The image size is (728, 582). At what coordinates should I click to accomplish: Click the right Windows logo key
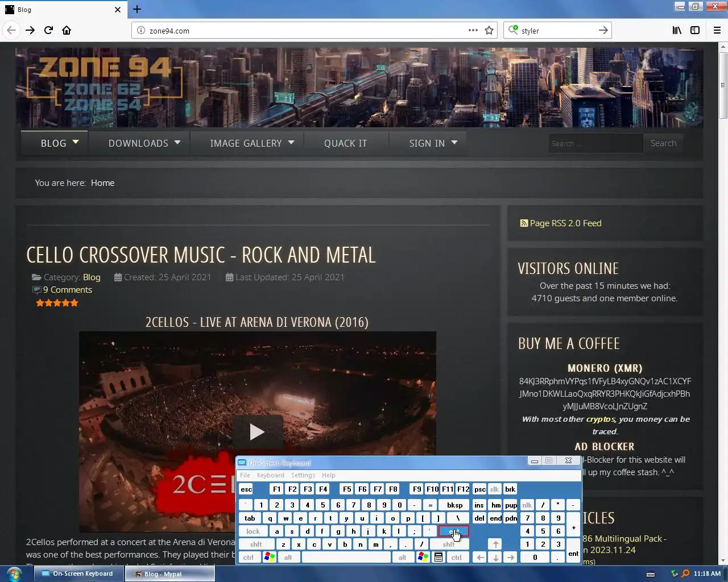click(423, 558)
